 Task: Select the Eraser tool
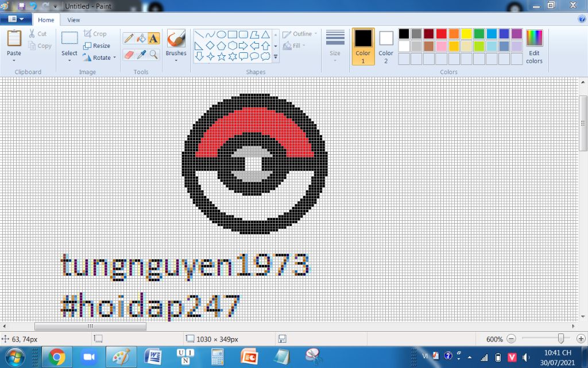129,55
